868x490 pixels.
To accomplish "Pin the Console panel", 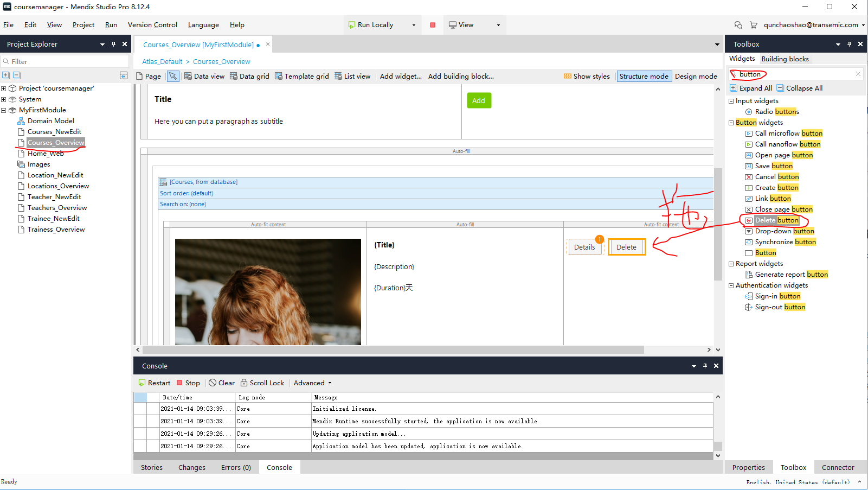I will tap(705, 366).
